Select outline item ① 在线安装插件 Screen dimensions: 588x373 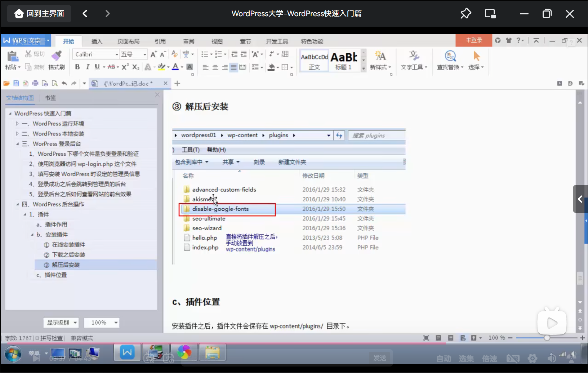point(64,245)
